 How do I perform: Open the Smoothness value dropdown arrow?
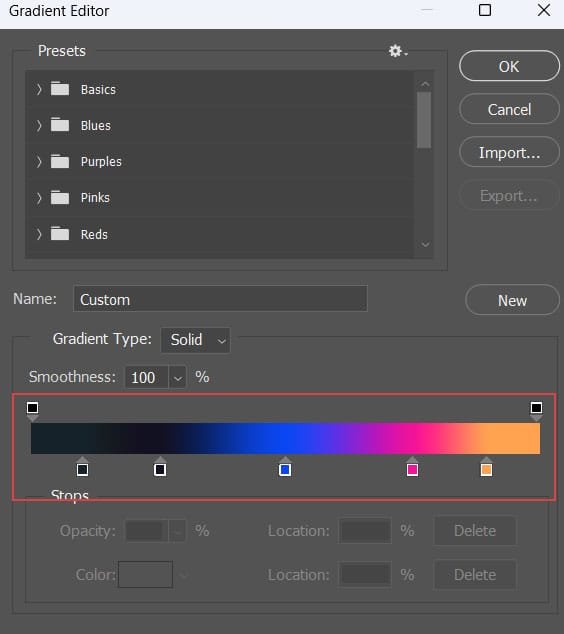pos(177,378)
